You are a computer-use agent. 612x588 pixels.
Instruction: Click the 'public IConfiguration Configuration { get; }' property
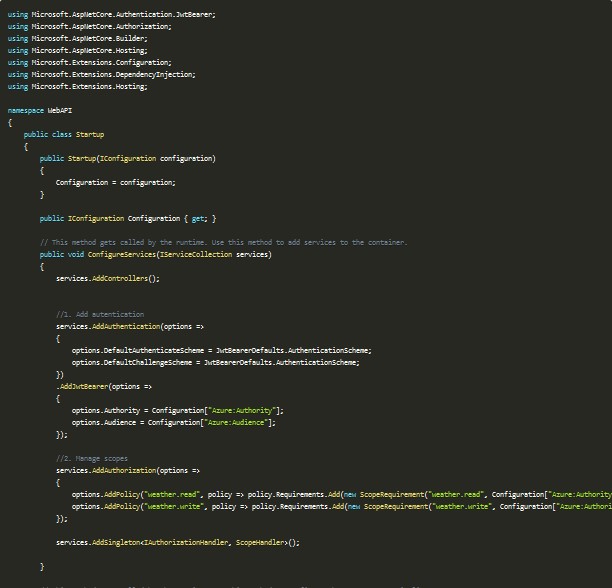tap(128, 219)
